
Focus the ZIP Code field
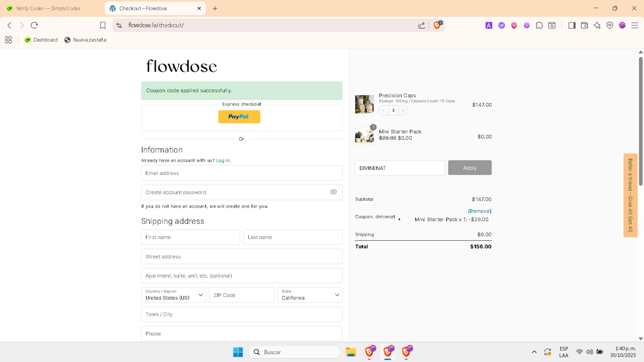pos(242,295)
